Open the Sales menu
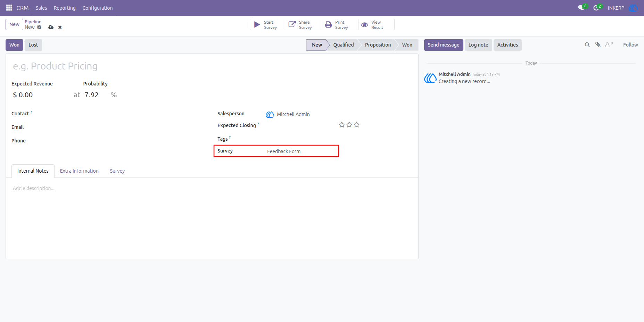 pyautogui.click(x=41, y=8)
